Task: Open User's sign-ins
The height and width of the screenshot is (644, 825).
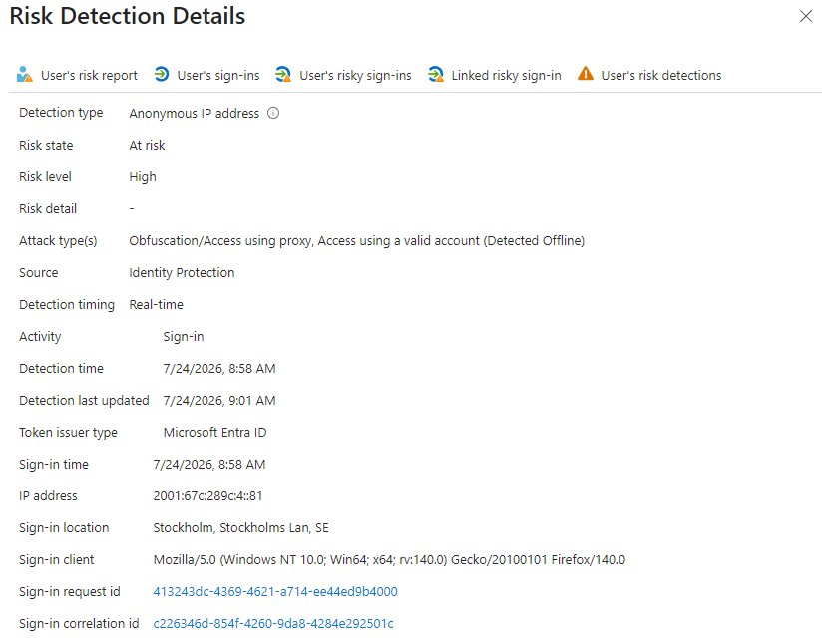Action: pos(207,75)
